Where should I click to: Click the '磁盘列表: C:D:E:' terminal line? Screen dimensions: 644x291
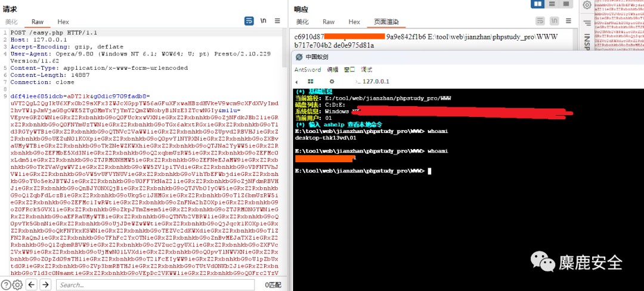[x=320, y=105]
